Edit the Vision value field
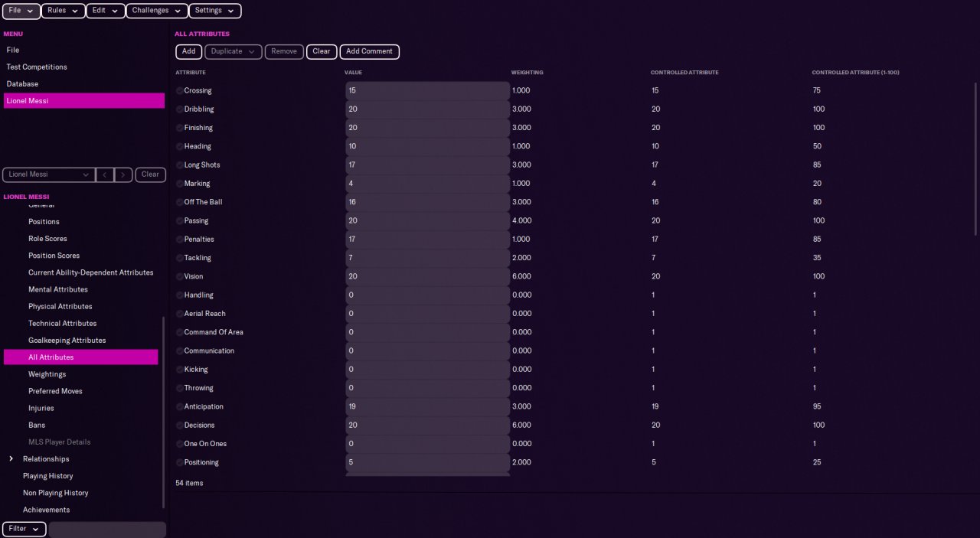This screenshot has width=980, height=538. click(x=427, y=276)
